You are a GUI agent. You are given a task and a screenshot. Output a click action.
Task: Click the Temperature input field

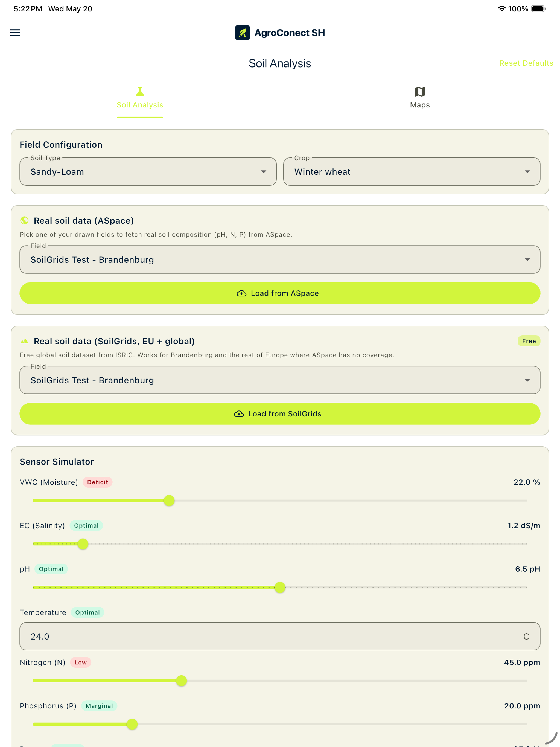tap(280, 636)
